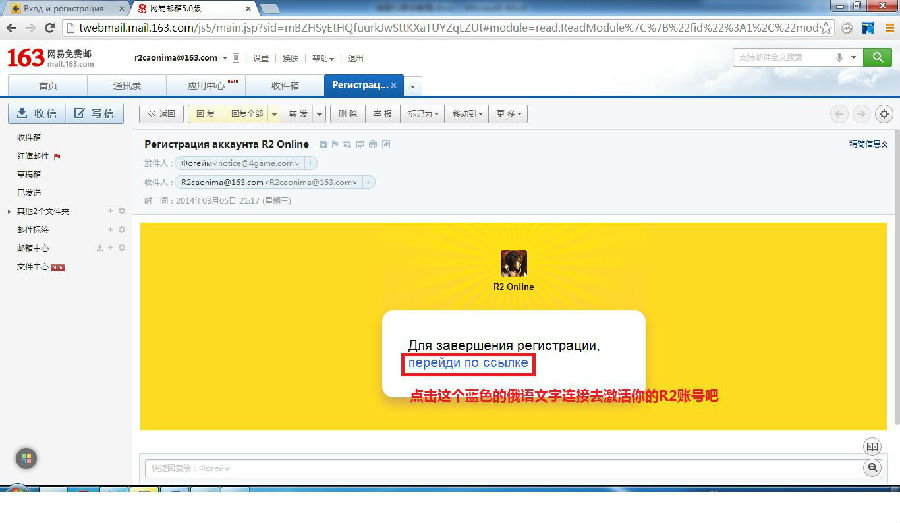
Task: Switch to the 163 mail homepage tab
Action: tap(47, 86)
